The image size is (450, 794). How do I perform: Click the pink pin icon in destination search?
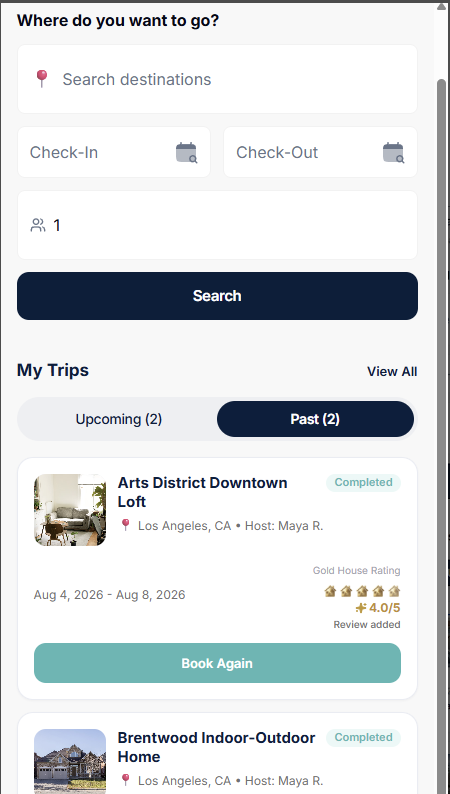click(x=42, y=78)
